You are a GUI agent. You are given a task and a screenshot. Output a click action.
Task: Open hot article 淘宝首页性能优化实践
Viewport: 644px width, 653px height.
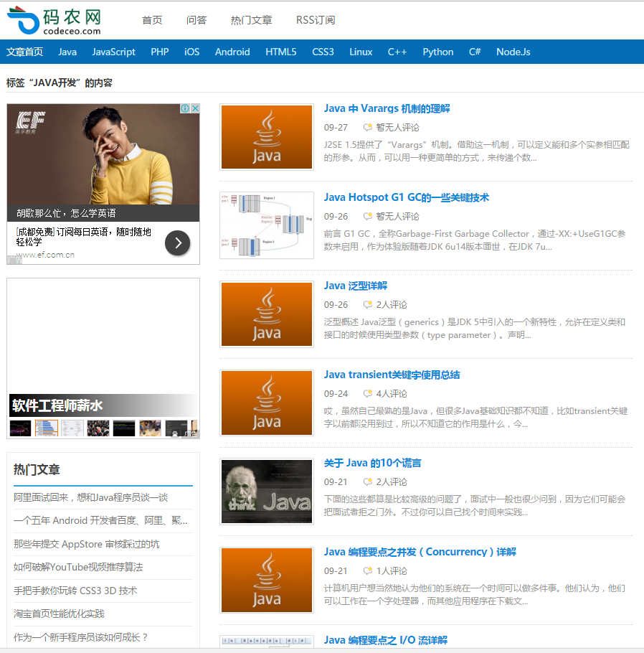point(59,614)
